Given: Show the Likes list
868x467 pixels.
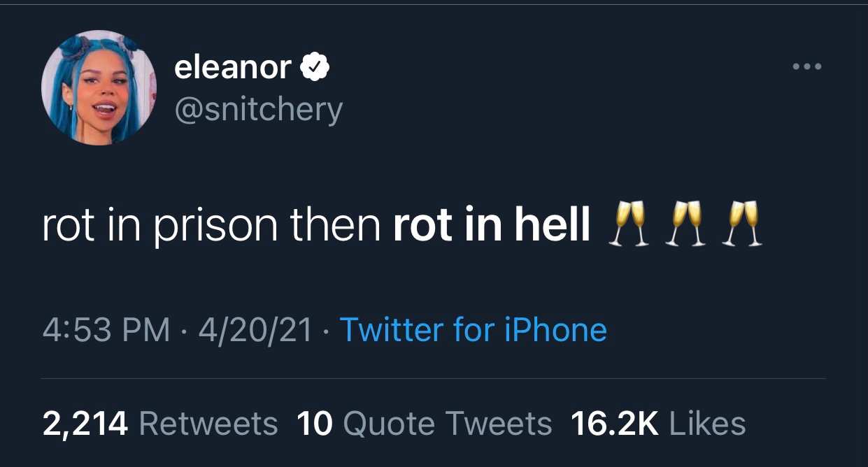Looking at the screenshot, I should [x=707, y=423].
